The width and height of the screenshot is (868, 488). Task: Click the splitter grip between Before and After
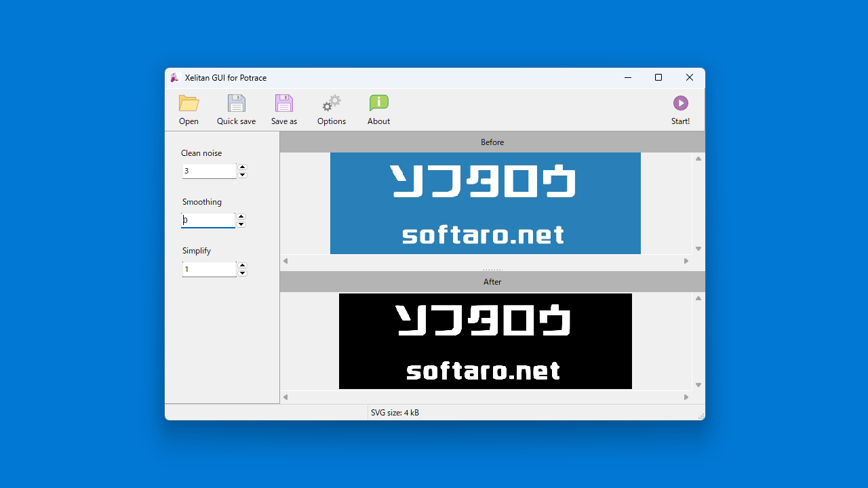coord(492,269)
